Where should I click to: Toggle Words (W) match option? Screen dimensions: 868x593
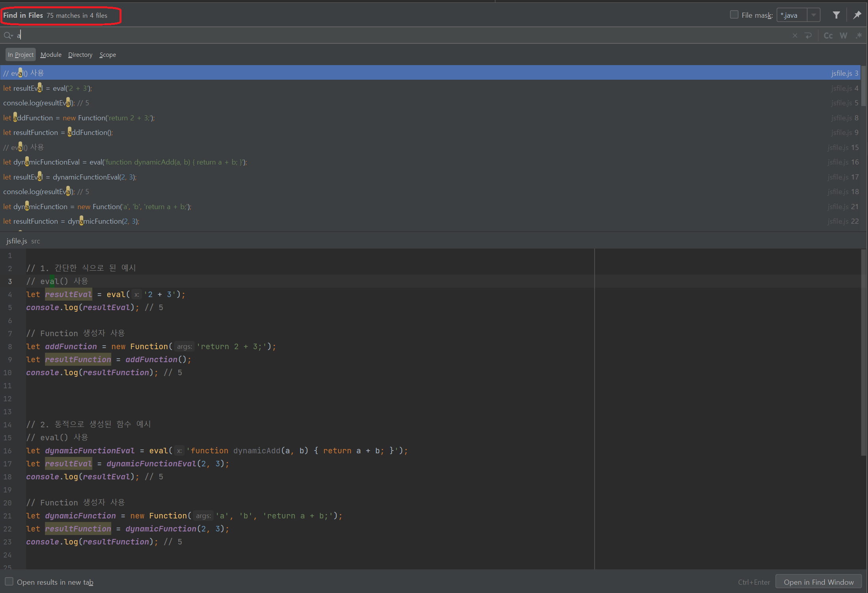(x=844, y=36)
